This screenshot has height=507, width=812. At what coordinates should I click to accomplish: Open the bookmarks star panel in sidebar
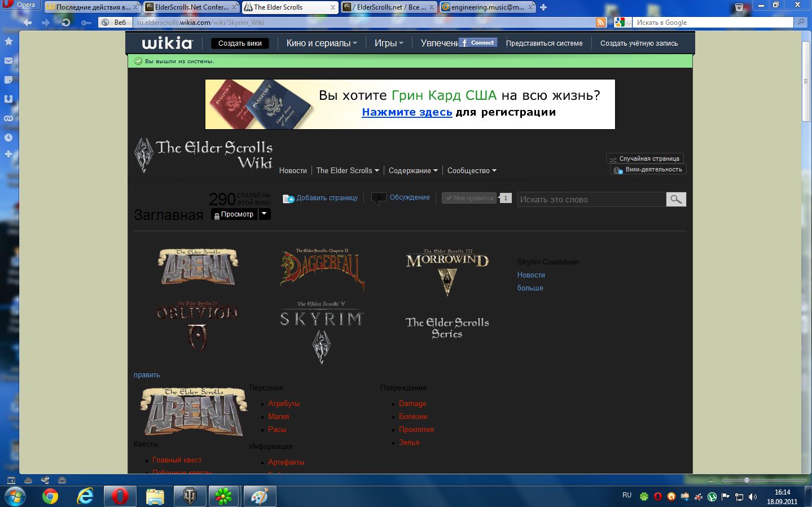(x=8, y=41)
